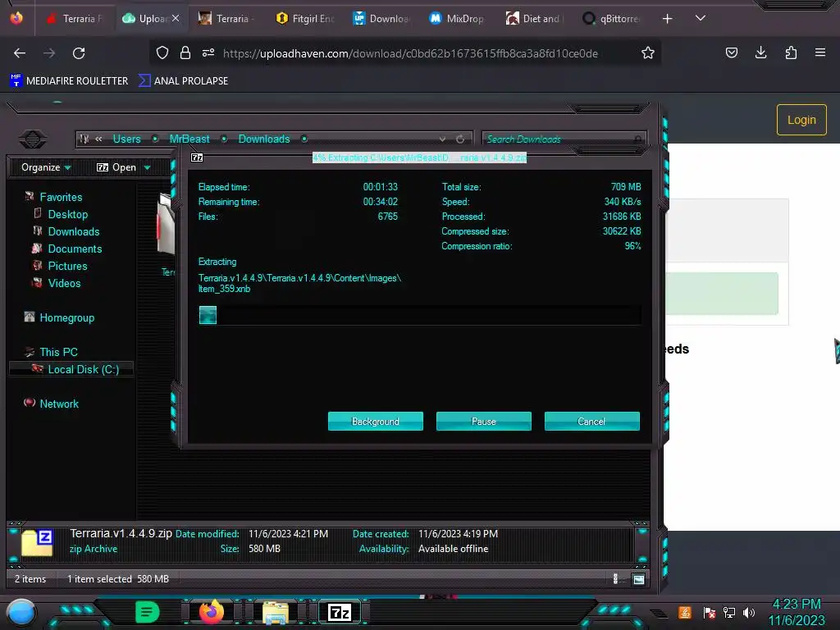Bookmark this page with the star icon
Image resolution: width=840 pixels, height=630 pixels.
[x=648, y=53]
